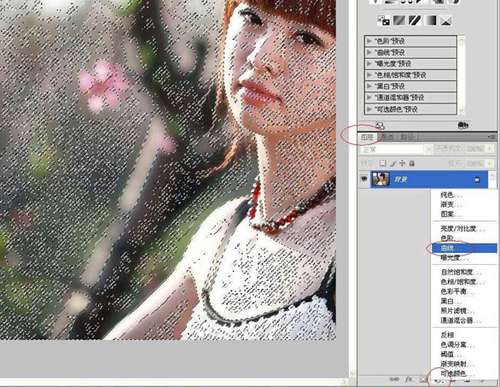The image size is (500, 387).
Task: Hide the 背景 layer with its eye icon
Action: click(364, 179)
